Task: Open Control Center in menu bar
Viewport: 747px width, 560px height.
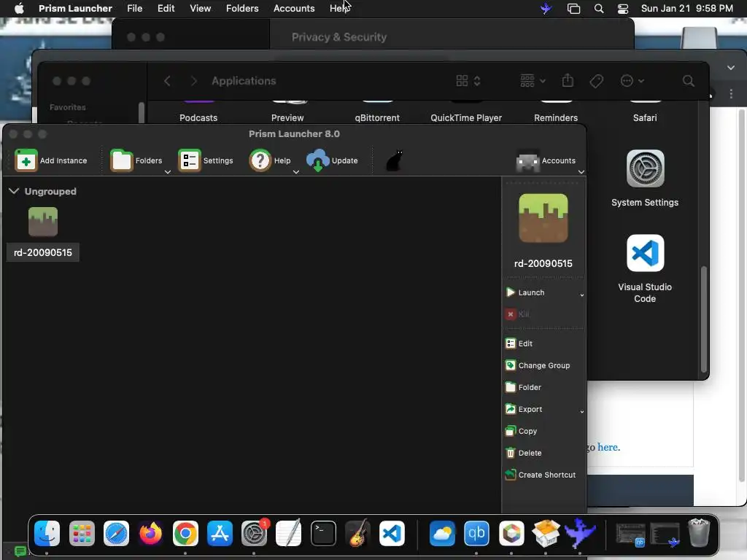Action: click(x=623, y=9)
